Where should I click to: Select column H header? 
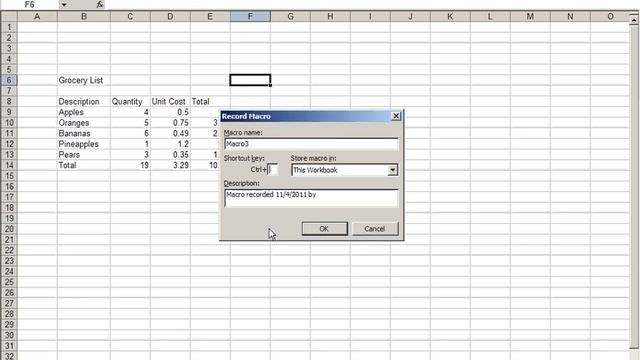click(x=330, y=17)
